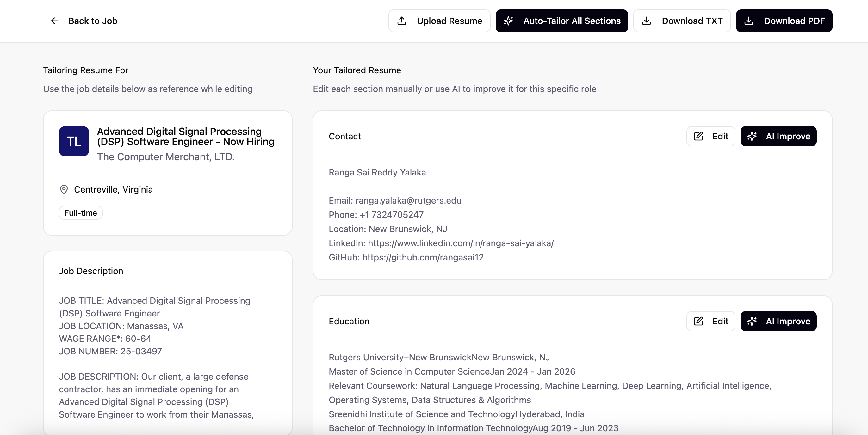Click pencil icon in Contact section
This screenshot has height=435, width=868.
(698, 136)
